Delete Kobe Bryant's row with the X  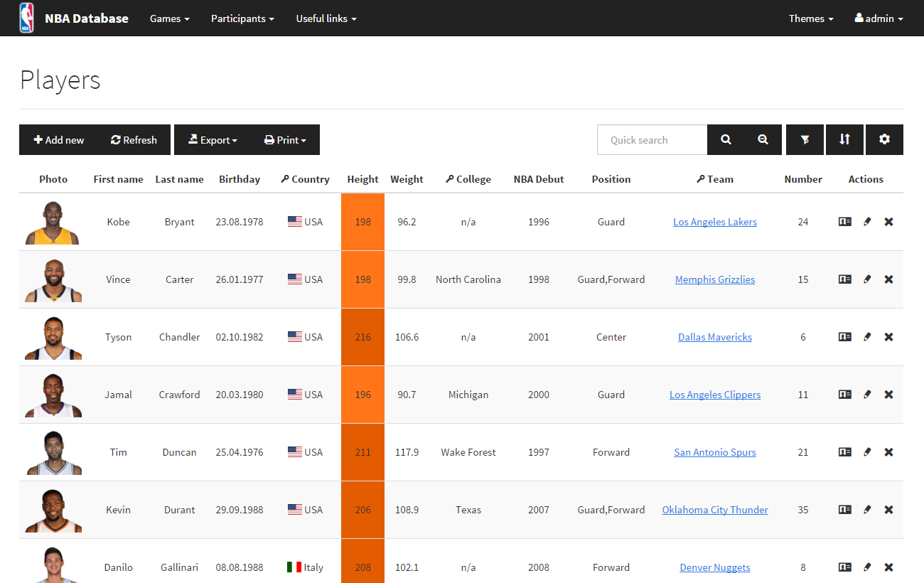click(x=888, y=222)
